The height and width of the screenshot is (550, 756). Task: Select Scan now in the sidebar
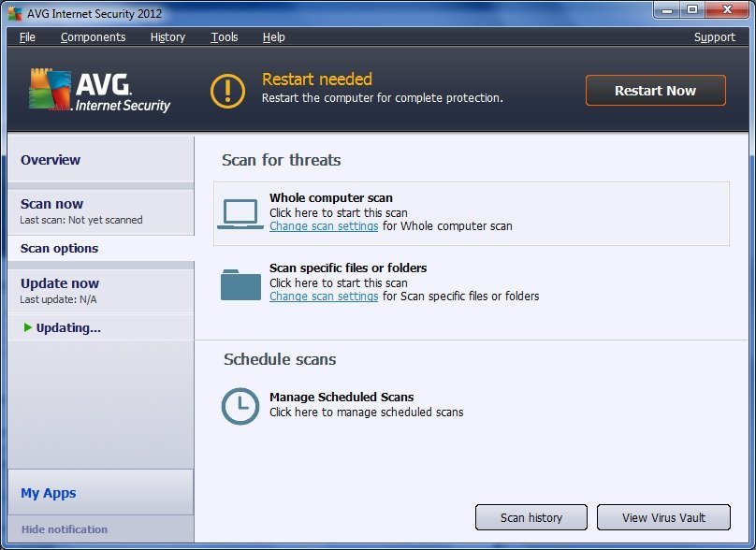[101, 211]
